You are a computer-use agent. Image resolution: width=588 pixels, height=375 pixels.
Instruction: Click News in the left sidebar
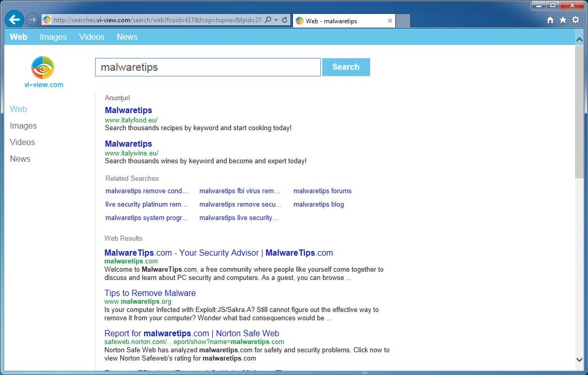(20, 159)
